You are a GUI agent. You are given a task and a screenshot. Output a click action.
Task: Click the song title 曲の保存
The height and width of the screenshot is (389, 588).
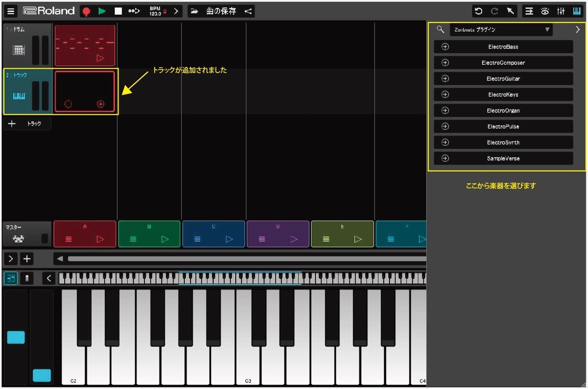point(221,11)
